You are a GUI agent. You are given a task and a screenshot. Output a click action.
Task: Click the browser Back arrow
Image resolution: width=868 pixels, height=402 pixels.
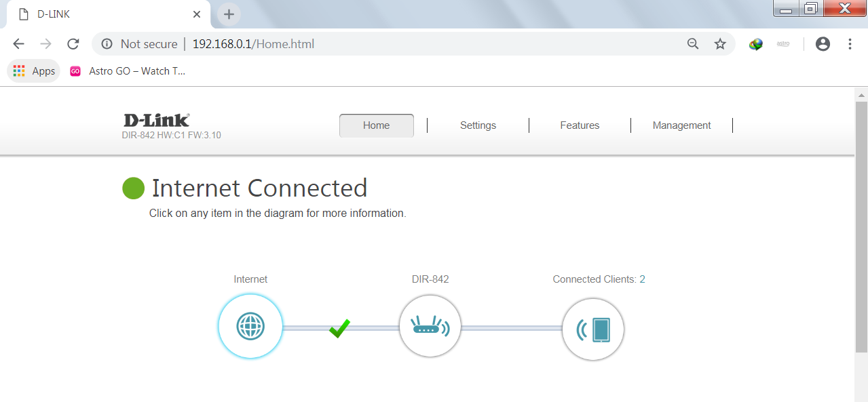tap(18, 44)
